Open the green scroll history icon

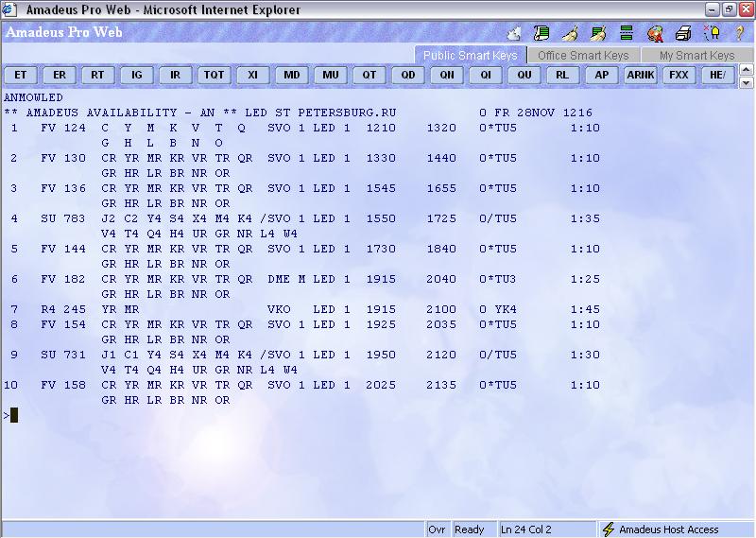pyautogui.click(x=541, y=33)
